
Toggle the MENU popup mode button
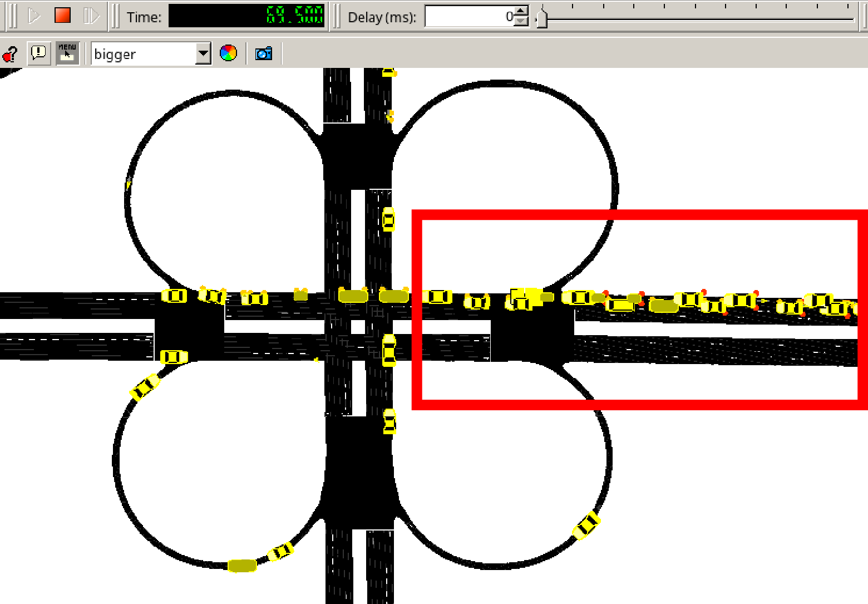click(x=67, y=53)
